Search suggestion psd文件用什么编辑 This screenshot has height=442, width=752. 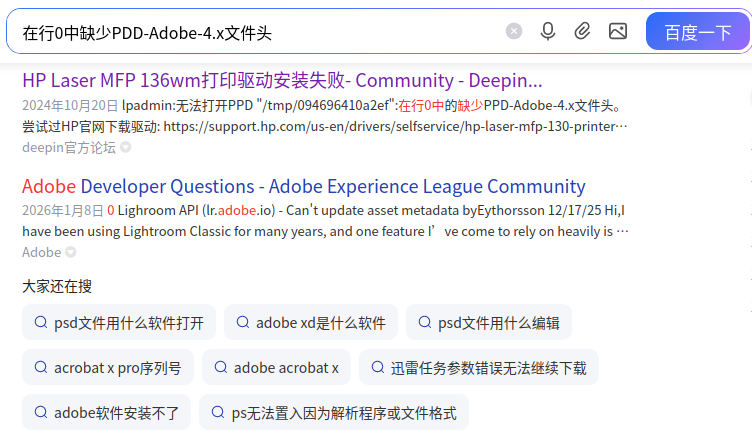pyautogui.click(x=489, y=323)
